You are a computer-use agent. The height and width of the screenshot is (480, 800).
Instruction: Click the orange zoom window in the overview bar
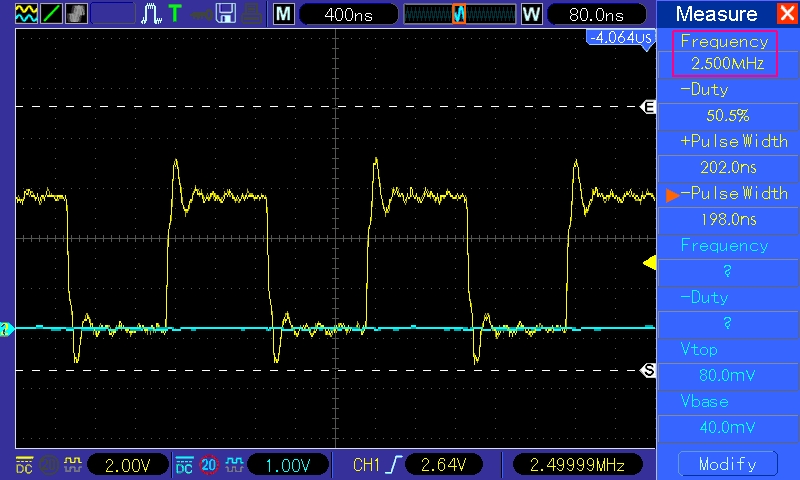pos(459,14)
